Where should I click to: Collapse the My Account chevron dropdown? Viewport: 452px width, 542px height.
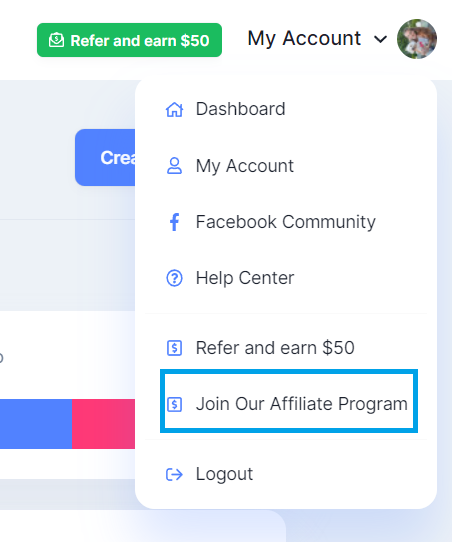[380, 39]
